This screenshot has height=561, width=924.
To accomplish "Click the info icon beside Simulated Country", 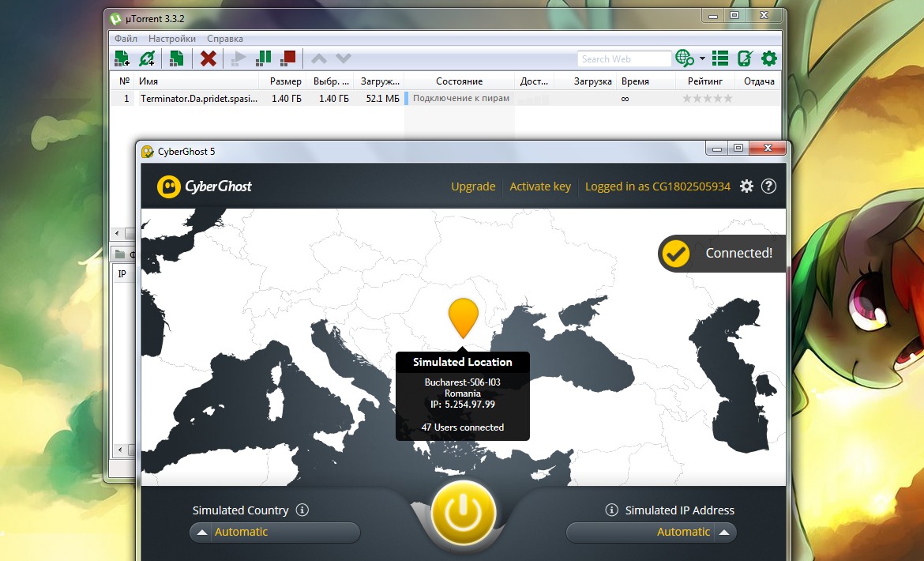I will coord(302,510).
